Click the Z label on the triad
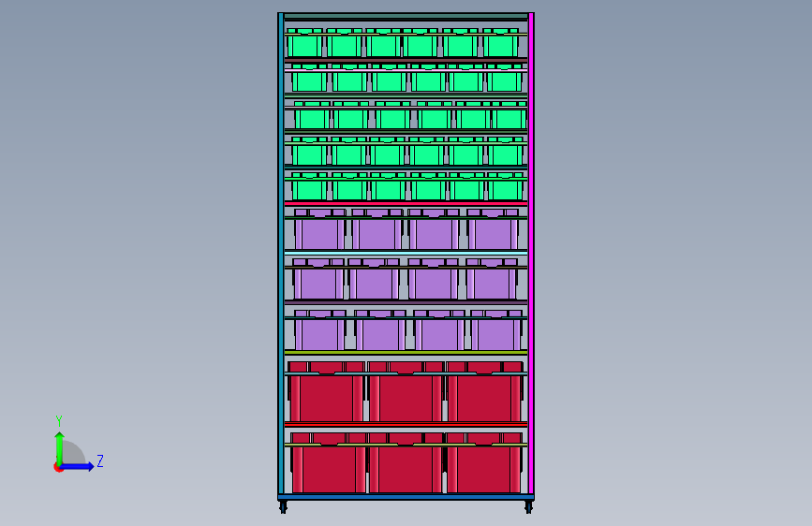Image resolution: width=812 pixels, height=526 pixels. (x=100, y=460)
